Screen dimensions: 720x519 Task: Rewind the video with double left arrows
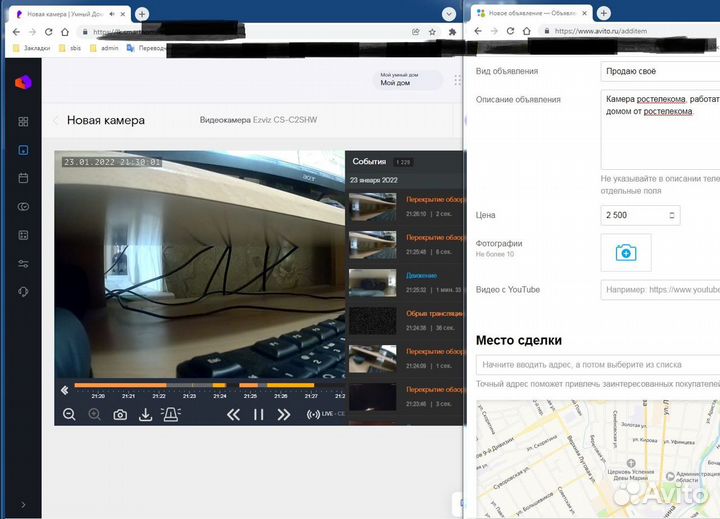[x=233, y=414]
